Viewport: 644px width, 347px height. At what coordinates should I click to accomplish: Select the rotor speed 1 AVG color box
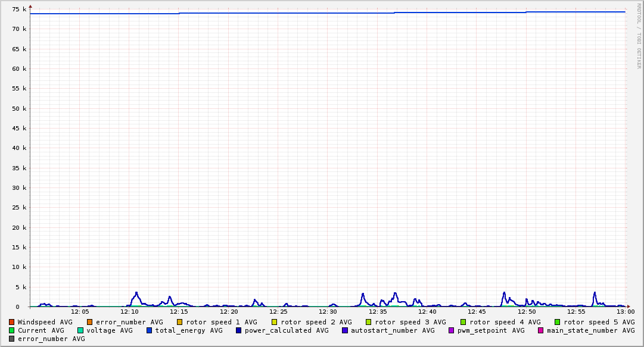click(180, 322)
